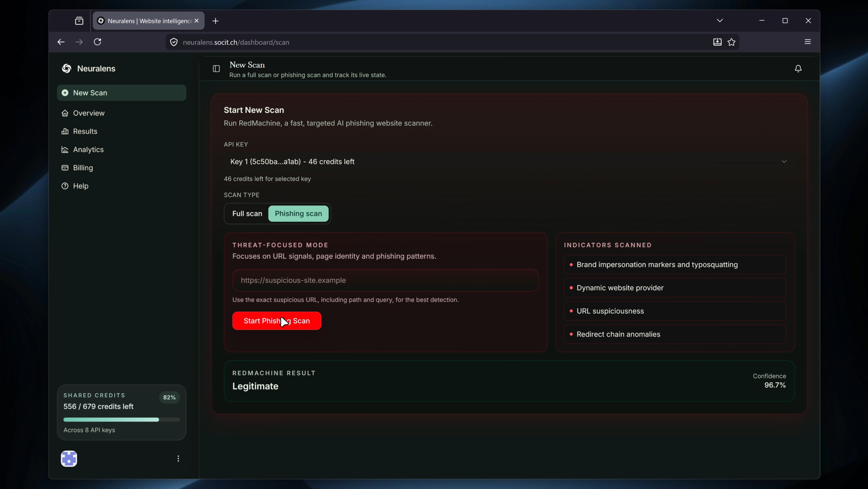Click the install/download icon in address bar

coord(717,42)
